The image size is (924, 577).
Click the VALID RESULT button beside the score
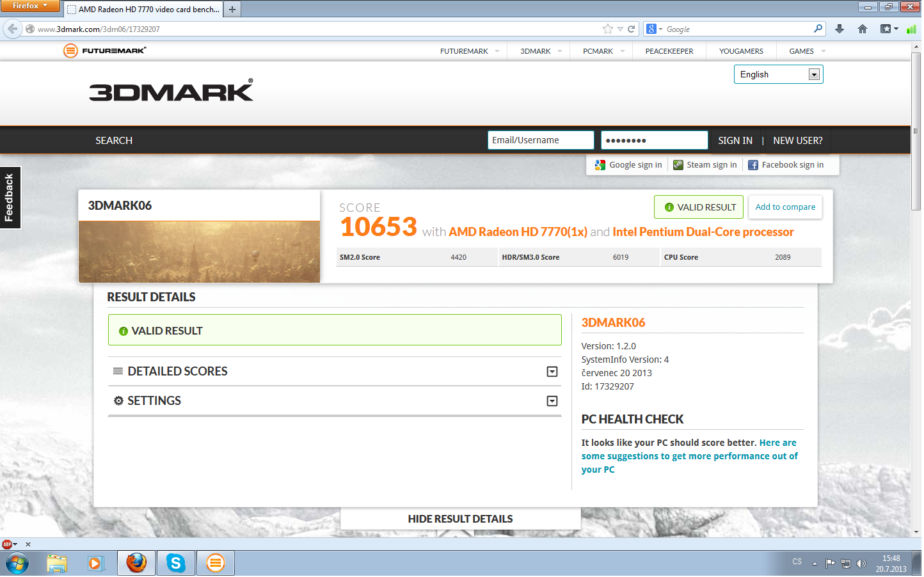pos(699,207)
